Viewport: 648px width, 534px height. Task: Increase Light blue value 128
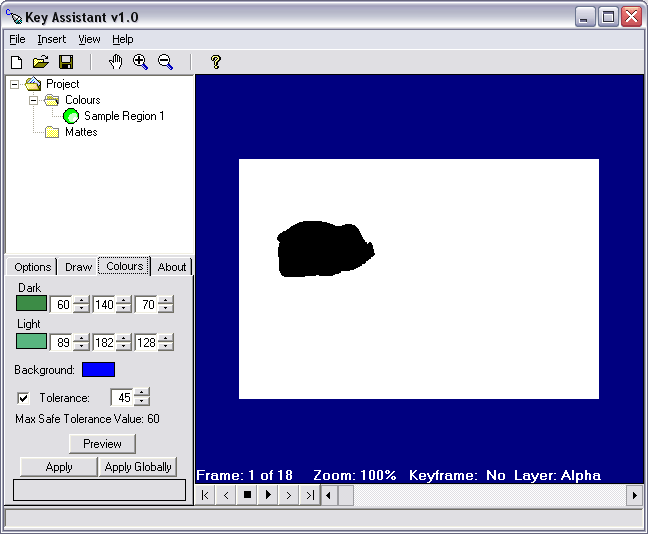click(x=166, y=339)
